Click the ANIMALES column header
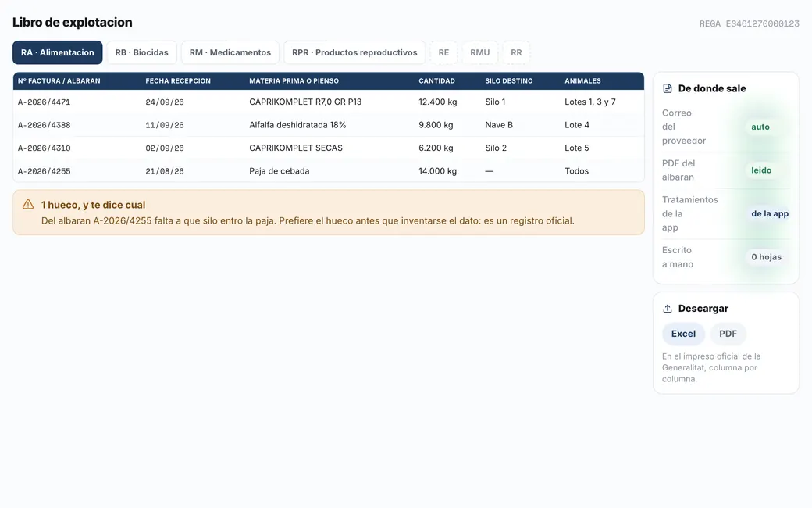Screen dimensions: 812x508 582,80
